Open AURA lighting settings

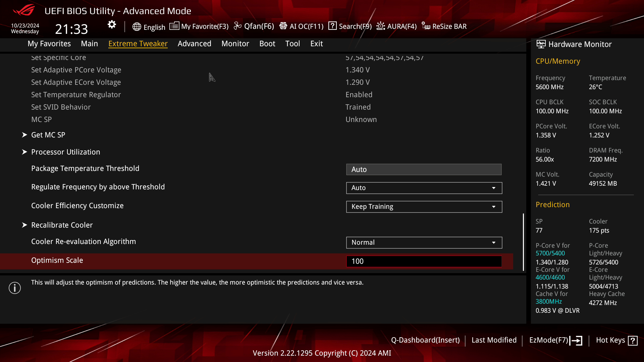click(396, 26)
